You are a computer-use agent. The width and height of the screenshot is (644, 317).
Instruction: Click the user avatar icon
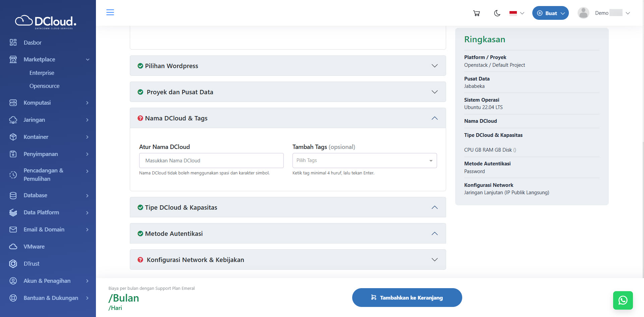[583, 13]
